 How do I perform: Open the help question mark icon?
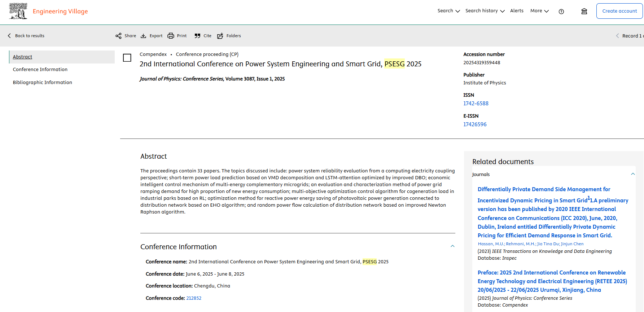561,12
